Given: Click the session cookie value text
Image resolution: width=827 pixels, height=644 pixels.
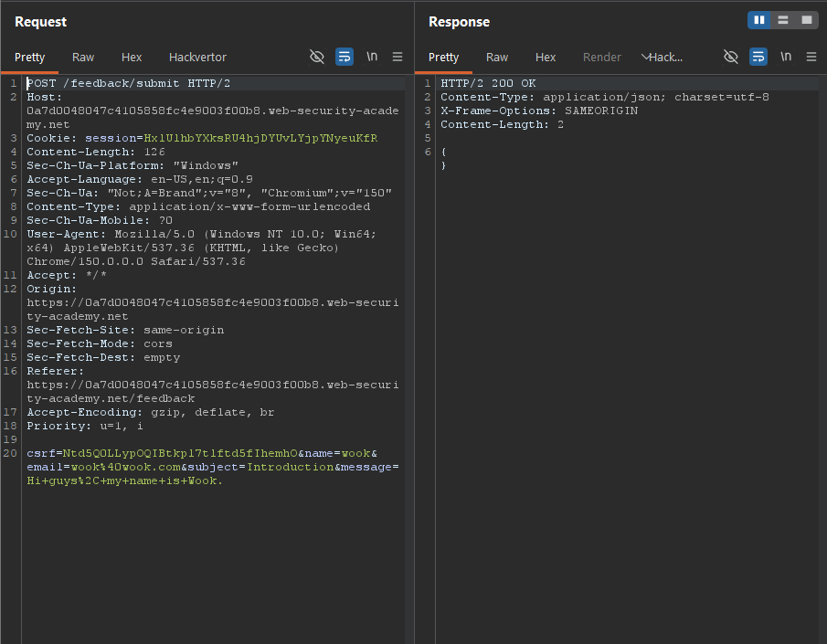Looking at the screenshot, I should [260, 138].
